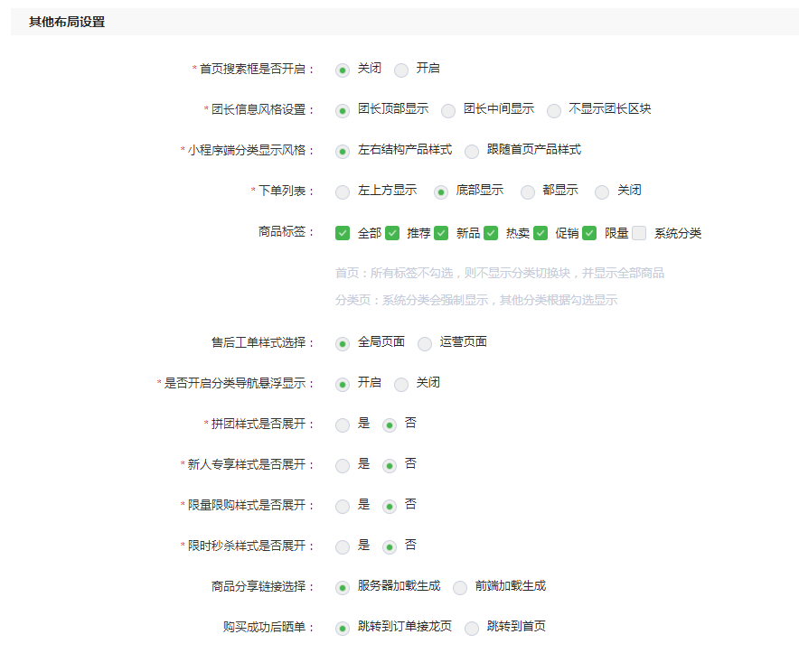This screenshot has width=799, height=672.
Task: Select 跳转到首页 after purchase
Action: [471, 629]
